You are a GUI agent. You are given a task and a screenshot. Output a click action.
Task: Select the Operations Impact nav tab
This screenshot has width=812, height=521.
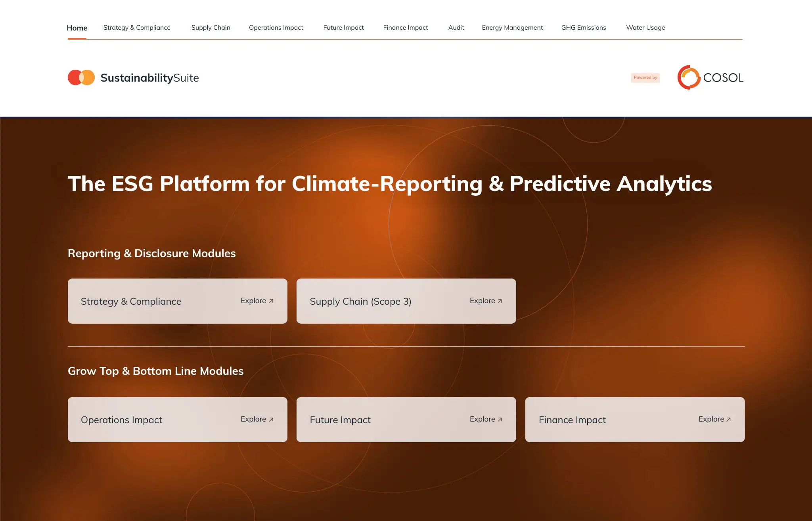point(276,28)
